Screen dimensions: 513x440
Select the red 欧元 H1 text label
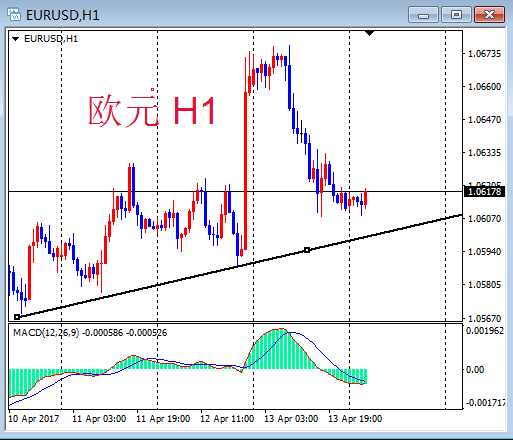click(x=152, y=110)
